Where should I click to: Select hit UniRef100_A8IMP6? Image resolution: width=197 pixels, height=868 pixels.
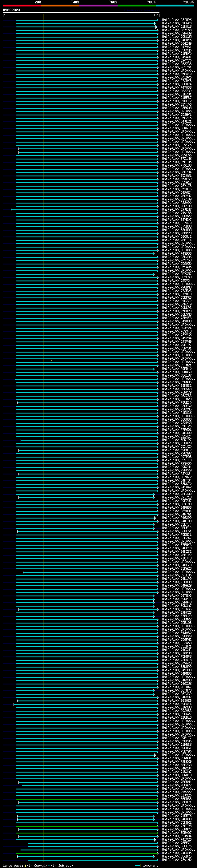pyautogui.click(x=176, y=20)
